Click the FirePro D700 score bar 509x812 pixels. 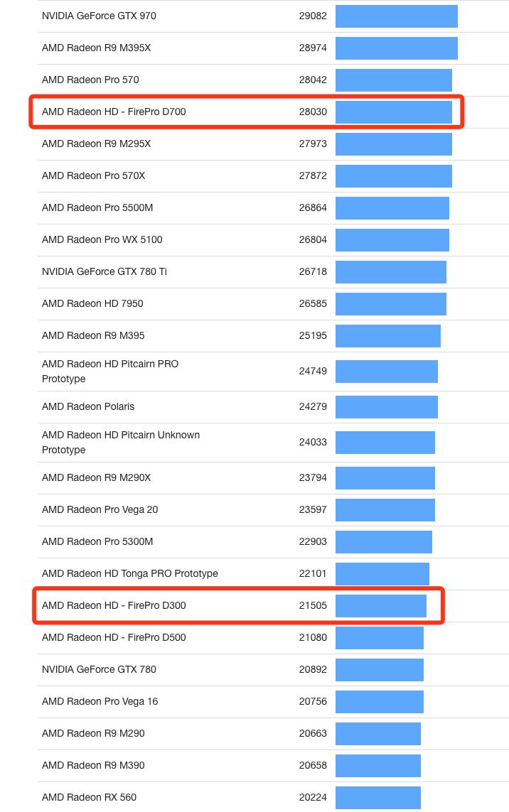tap(393, 112)
